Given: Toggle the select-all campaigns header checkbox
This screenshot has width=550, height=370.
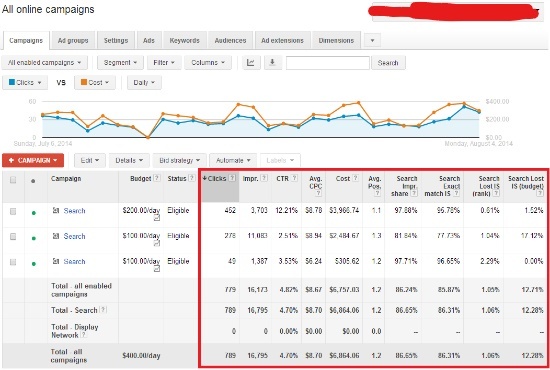Looking at the screenshot, I should (x=13, y=180).
